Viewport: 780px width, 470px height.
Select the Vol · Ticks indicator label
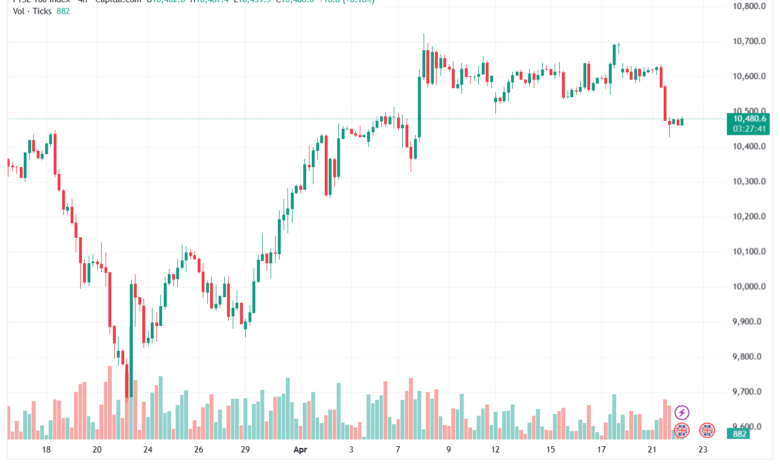(x=32, y=11)
